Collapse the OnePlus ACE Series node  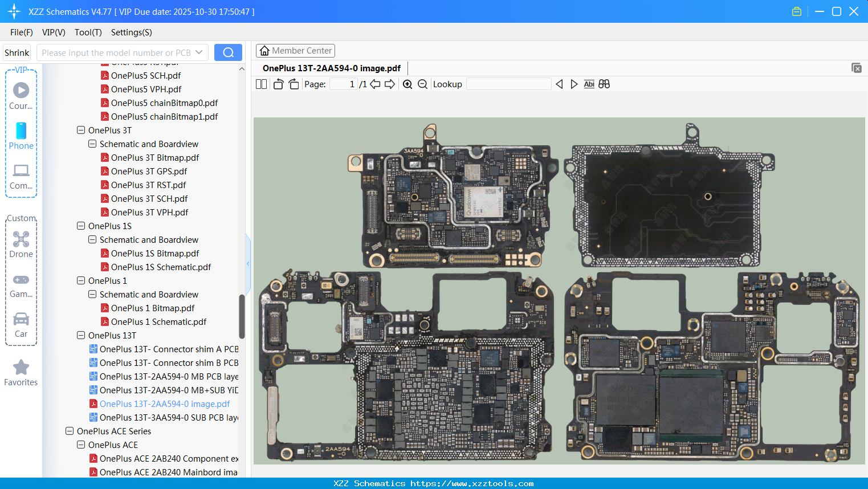click(x=69, y=431)
